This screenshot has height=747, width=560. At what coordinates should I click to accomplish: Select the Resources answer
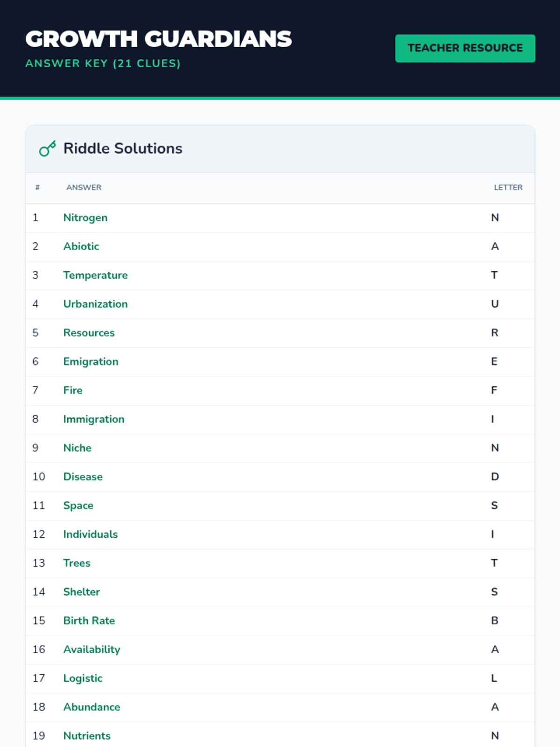point(89,333)
